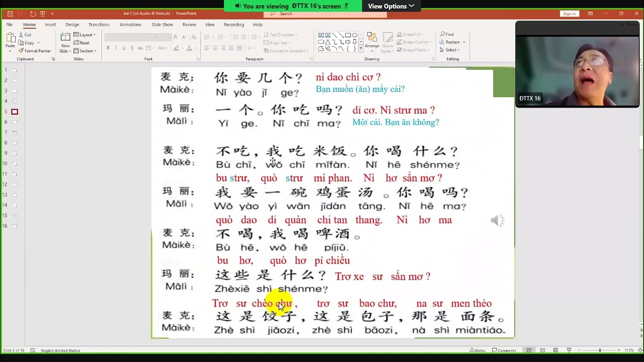The height and width of the screenshot is (362, 644).
Task: Click the font name combo box
Action: (129, 37)
